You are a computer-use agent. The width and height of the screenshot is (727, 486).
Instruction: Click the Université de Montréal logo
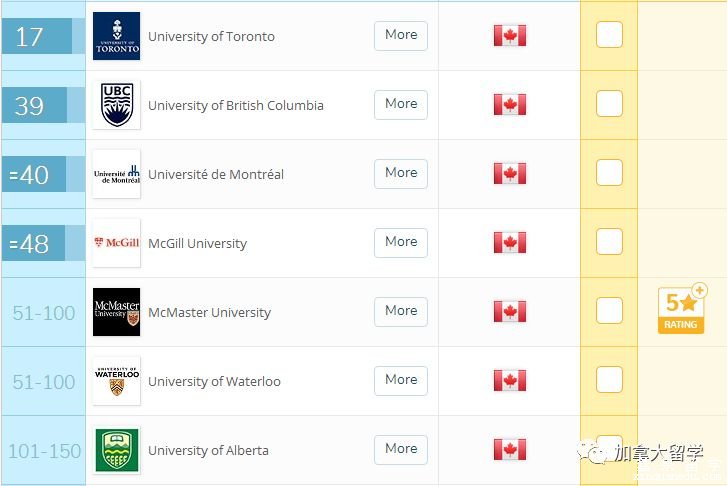pos(116,174)
